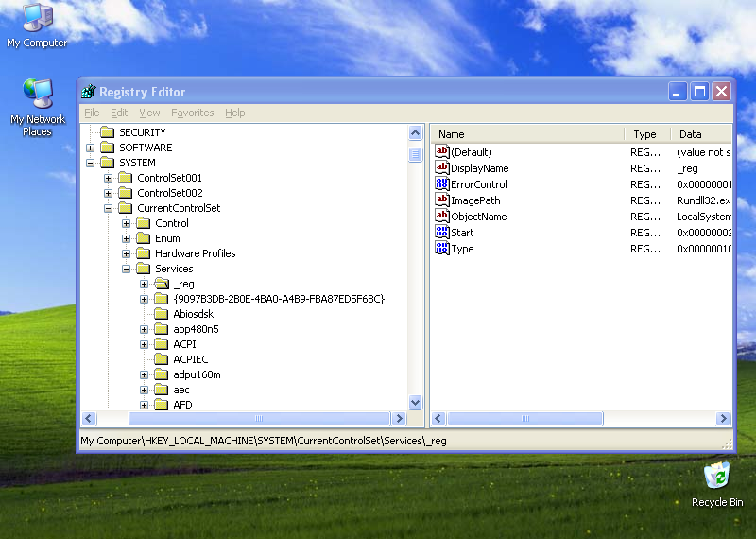Click the Services folder icon
The height and width of the screenshot is (539, 756).
pyautogui.click(x=144, y=269)
